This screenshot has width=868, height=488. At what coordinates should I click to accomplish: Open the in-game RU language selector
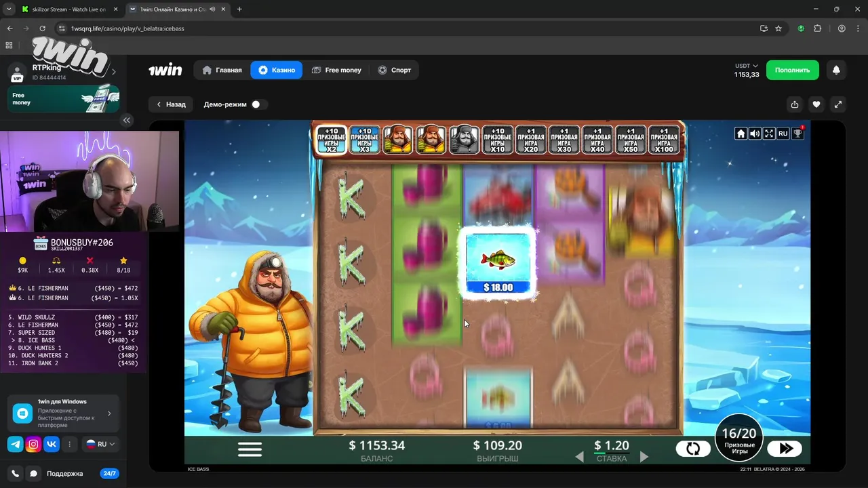[x=783, y=134]
